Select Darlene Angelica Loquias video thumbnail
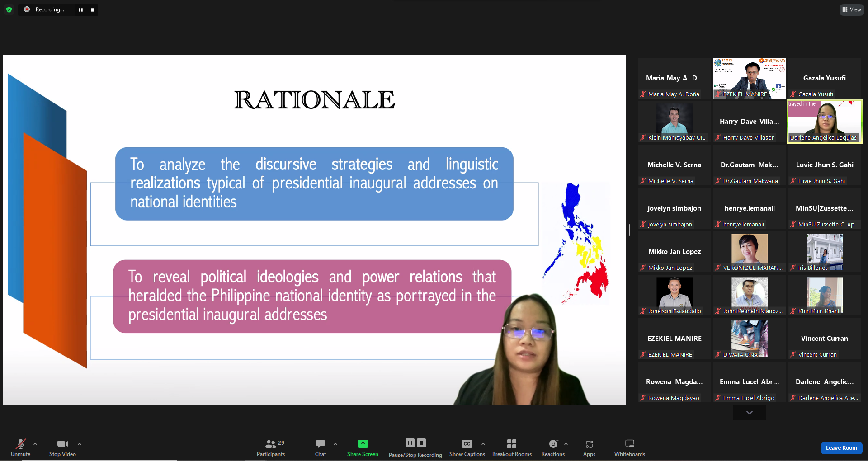The height and width of the screenshot is (461, 868). 824,122
